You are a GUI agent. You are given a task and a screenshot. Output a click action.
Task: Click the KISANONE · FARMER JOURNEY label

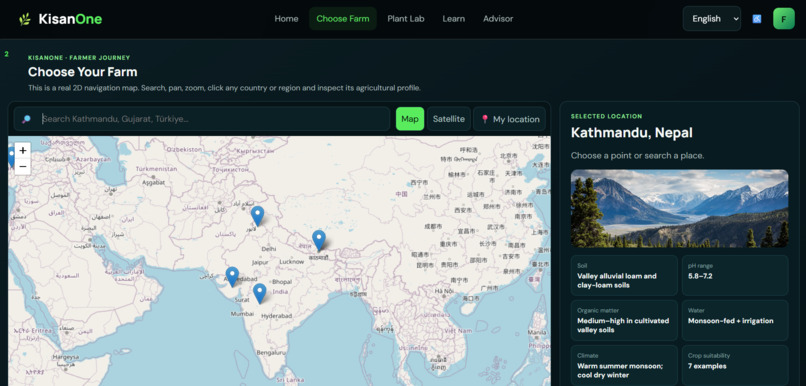(79, 58)
